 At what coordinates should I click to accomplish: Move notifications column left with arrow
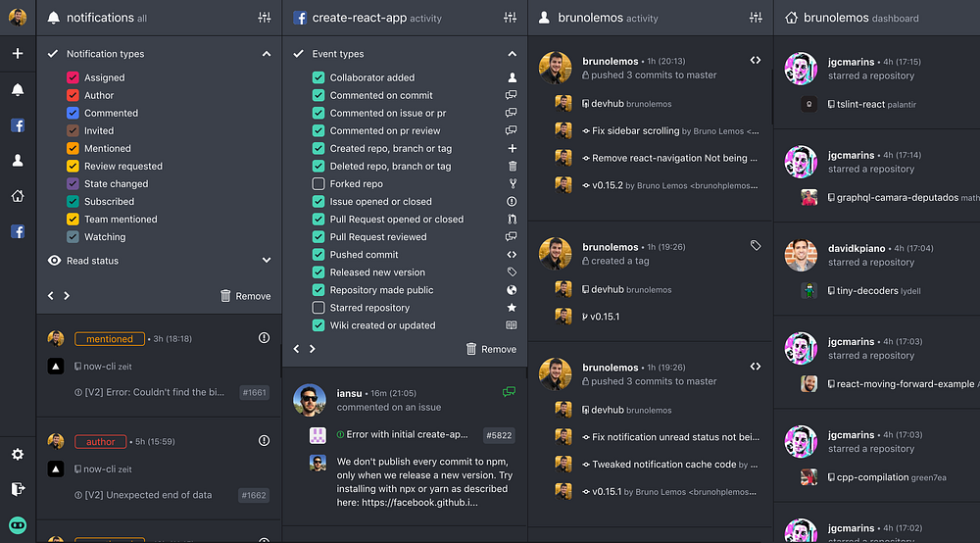51,296
